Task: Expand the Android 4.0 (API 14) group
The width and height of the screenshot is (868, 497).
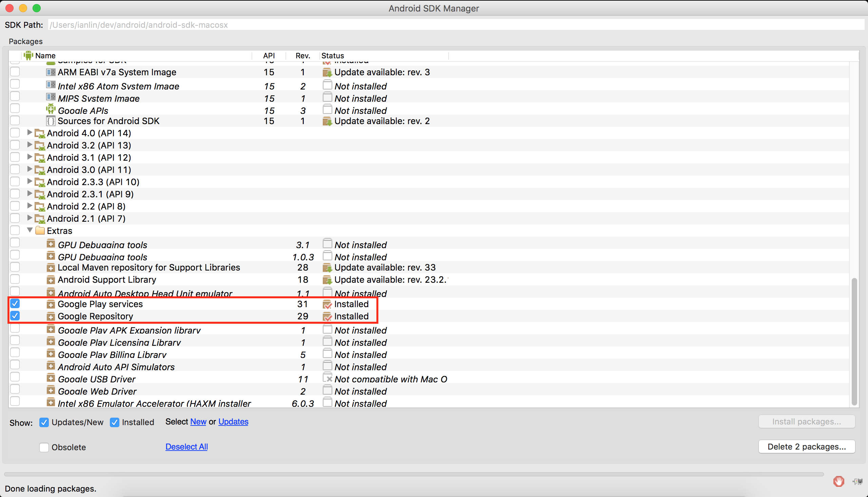Action: click(x=30, y=133)
